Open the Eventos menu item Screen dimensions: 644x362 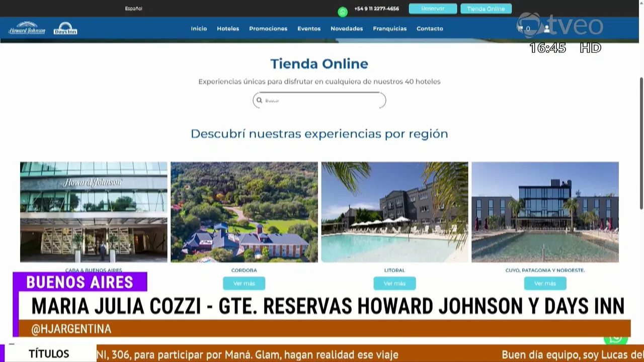point(309,29)
